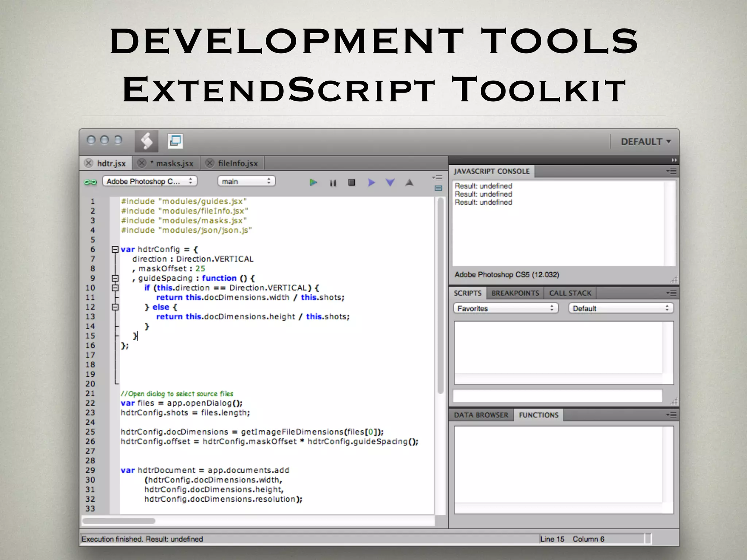Click the code editor horizontal scrollbar
747x560 pixels.
tap(119, 521)
